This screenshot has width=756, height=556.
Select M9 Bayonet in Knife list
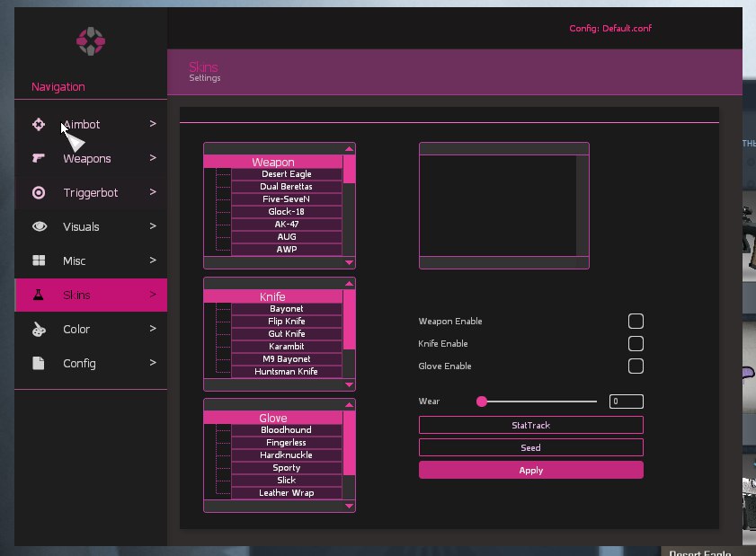(287, 358)
